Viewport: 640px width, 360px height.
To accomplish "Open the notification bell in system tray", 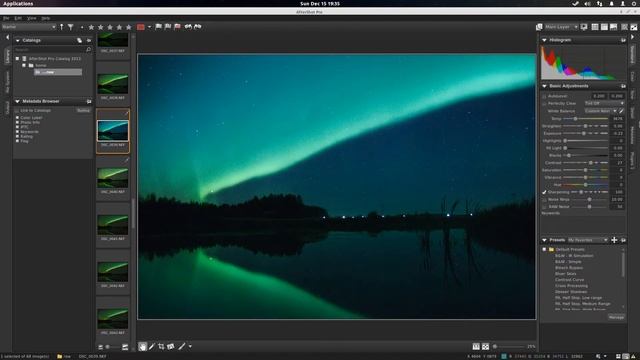I will [x=611, y=4].
